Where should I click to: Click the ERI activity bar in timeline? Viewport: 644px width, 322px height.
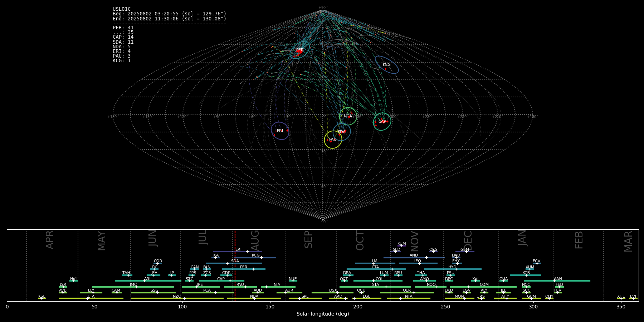pos(238,252)
